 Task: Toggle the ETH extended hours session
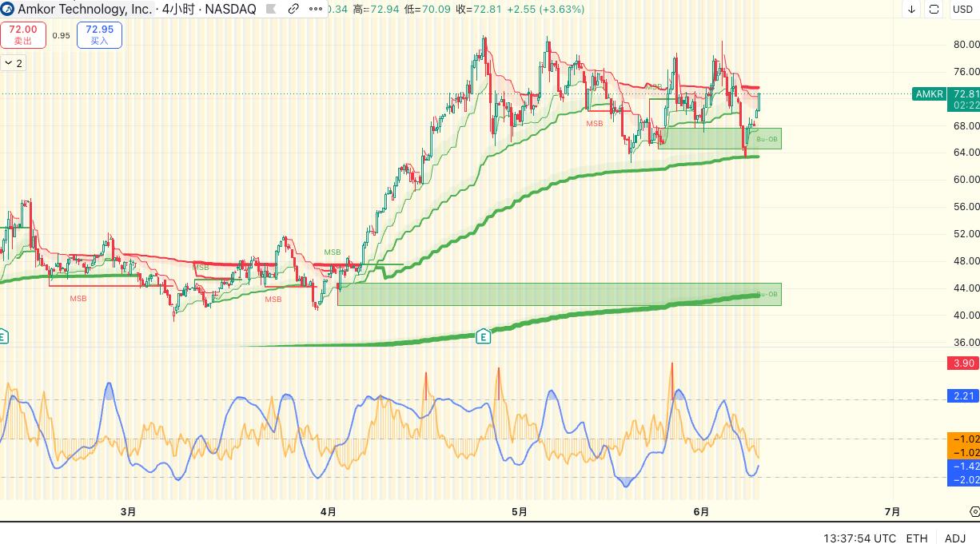coord(917,538)
